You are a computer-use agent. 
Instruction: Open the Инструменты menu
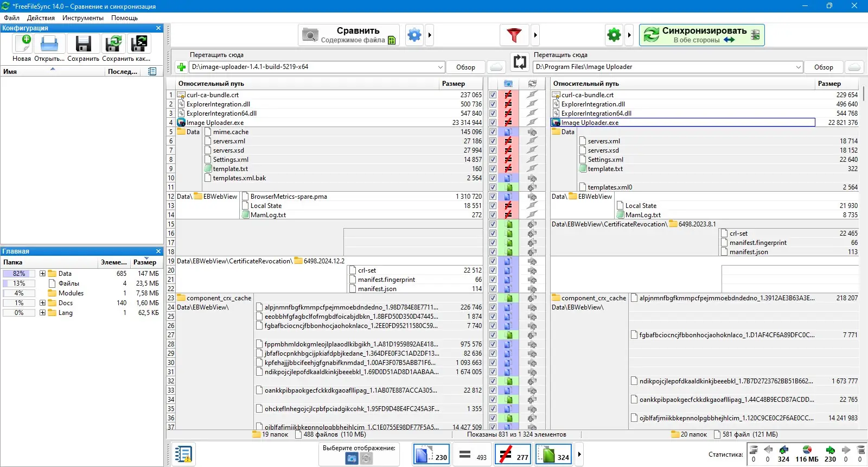coord(82,18)
